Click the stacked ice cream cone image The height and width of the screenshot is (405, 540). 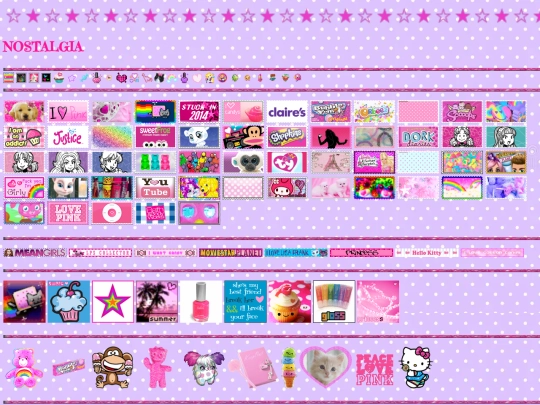coord(289,367)
